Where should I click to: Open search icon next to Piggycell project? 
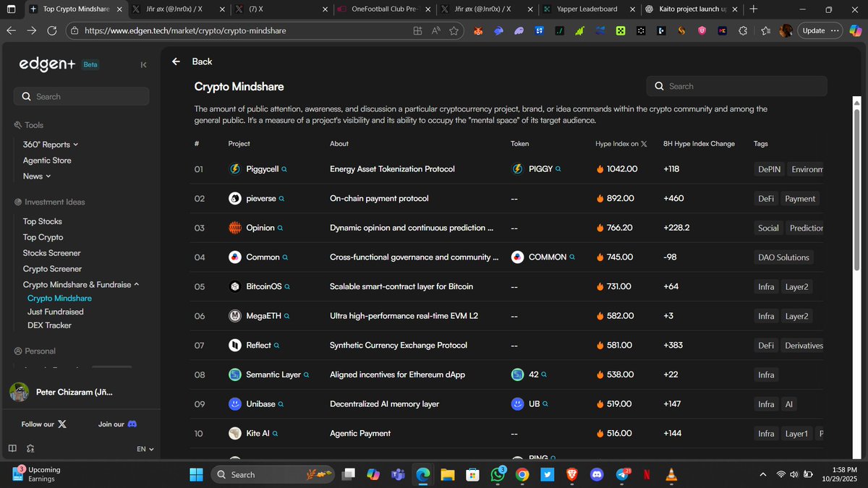[x=284, y=169]
